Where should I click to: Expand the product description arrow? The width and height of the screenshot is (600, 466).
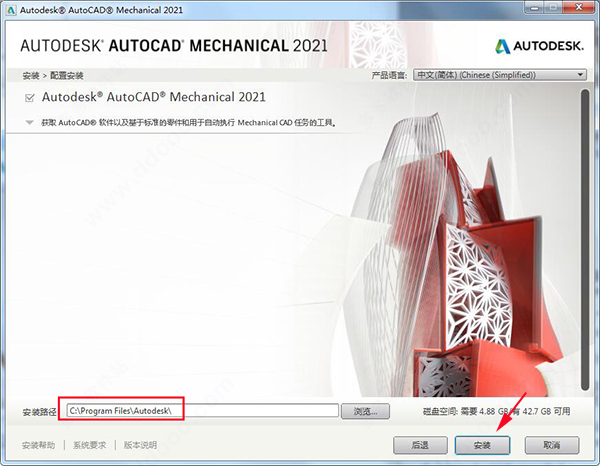click(29, 122)
